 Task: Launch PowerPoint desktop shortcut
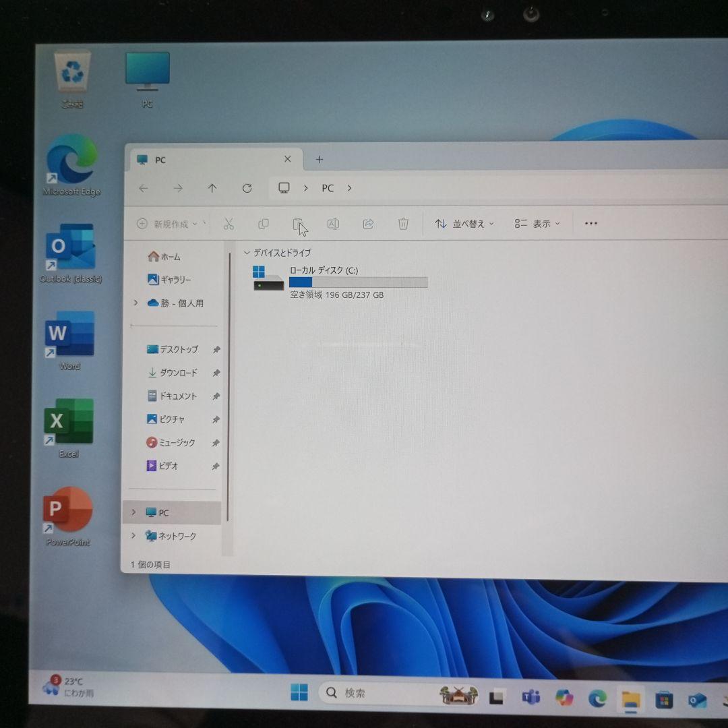[x=68, y=516]
